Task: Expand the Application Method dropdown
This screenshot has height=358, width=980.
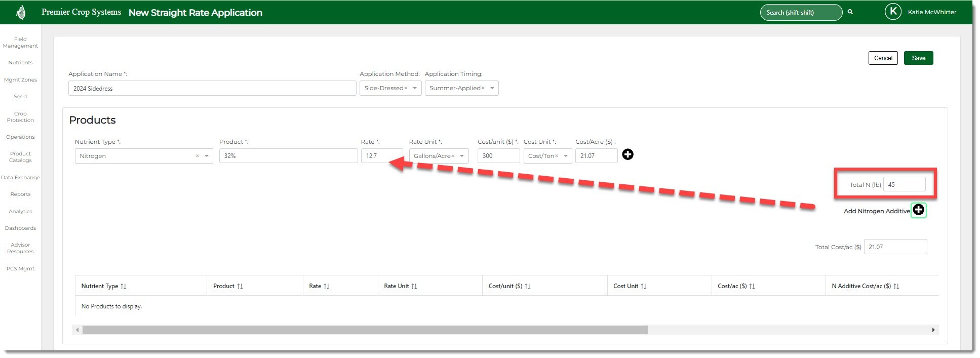Action: pos(415,88)
